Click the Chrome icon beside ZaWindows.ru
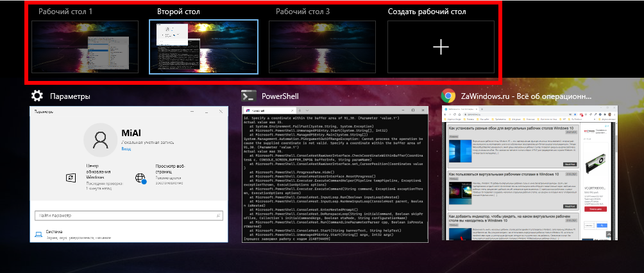The image size is (644, 273). 448,96
